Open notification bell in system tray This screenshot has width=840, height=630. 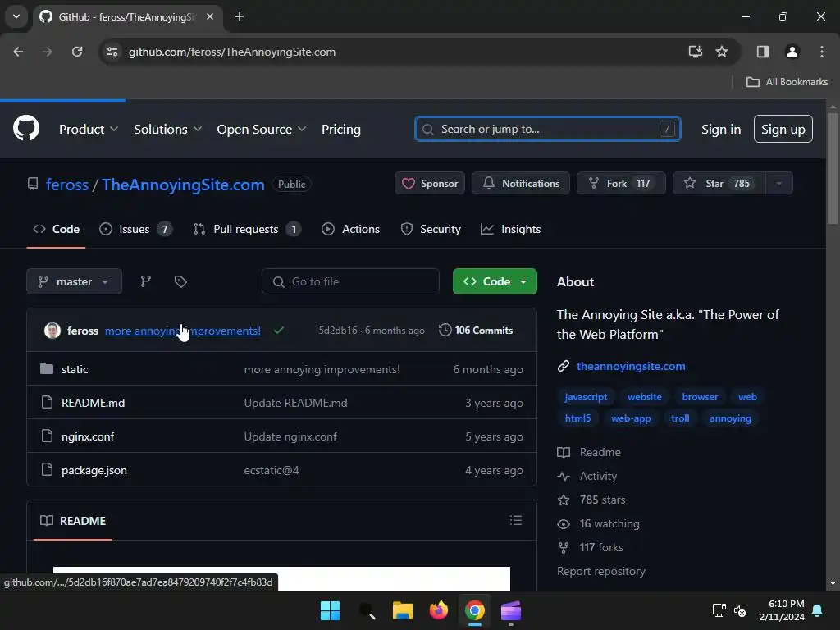tap(818, 610)
